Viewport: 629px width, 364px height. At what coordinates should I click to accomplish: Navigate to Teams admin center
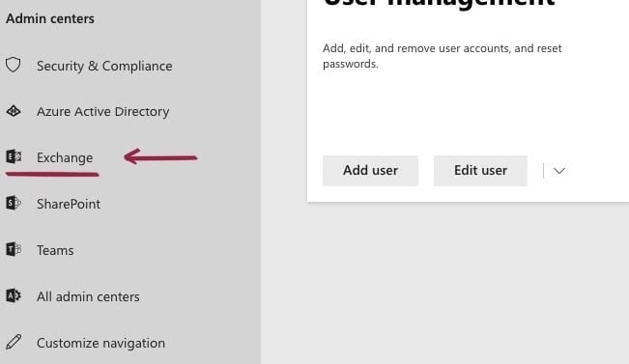point(55,250)
